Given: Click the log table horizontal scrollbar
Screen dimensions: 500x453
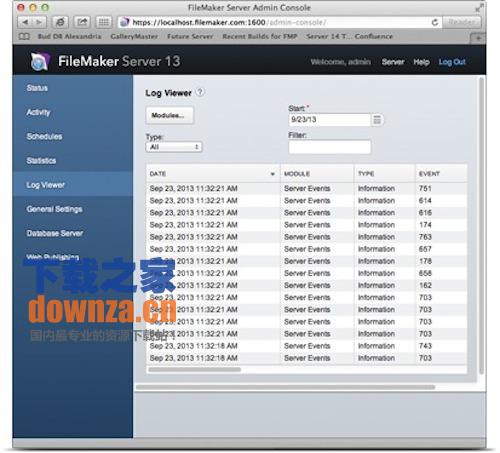Looking at the screenshot, I should click(x=194, y=369).
